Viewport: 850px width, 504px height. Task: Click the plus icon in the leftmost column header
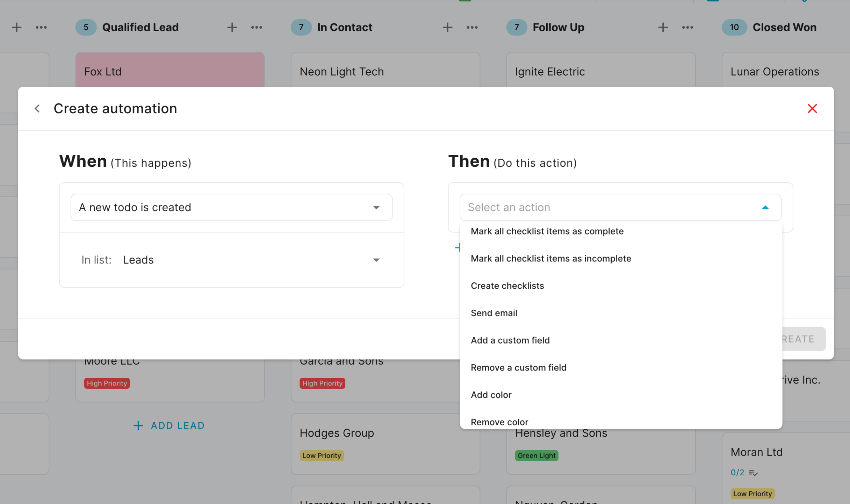click(x=16, y=27)
